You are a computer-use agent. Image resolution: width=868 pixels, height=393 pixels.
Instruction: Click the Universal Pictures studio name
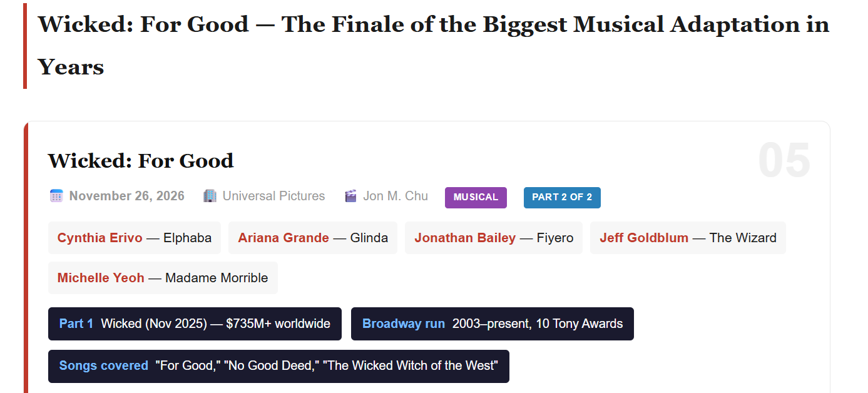pos(273,196)
